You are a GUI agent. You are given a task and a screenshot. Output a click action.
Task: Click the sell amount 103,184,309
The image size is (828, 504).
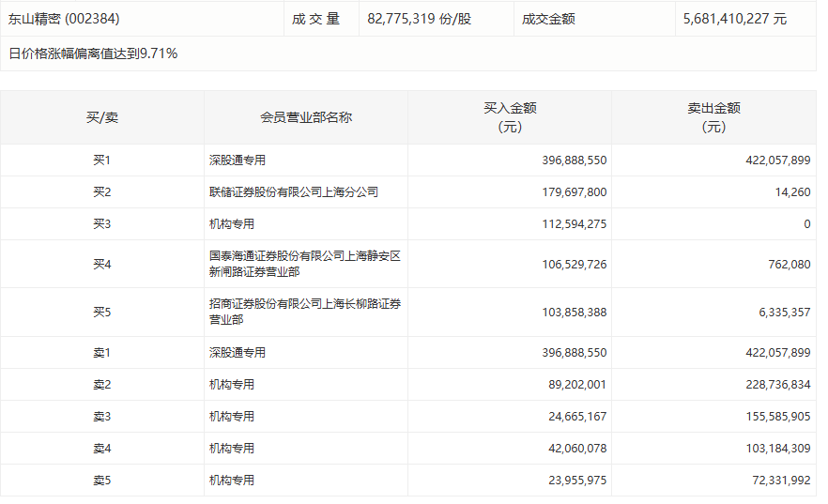tap(778, 449)
